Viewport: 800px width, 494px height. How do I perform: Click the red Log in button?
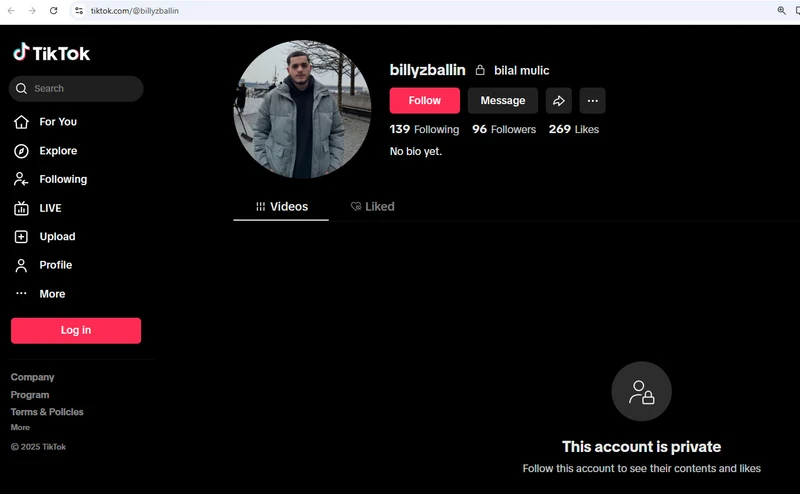point(76,330)
